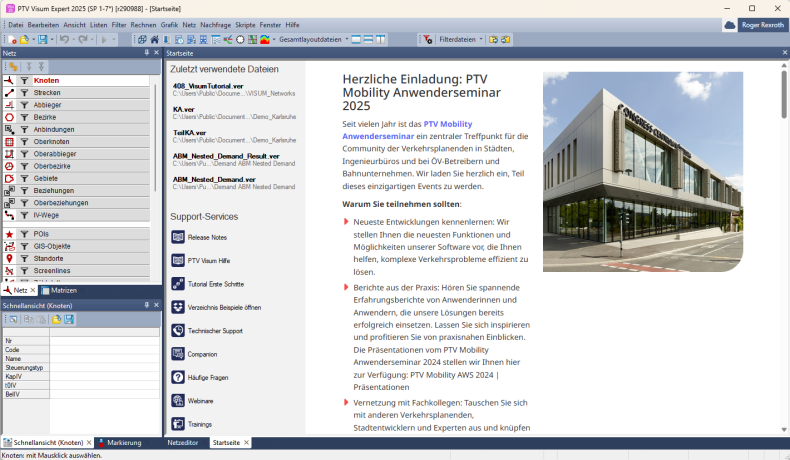
Task: Open the dropdown arrow beside the save button
Action: (x=51, y=39)
